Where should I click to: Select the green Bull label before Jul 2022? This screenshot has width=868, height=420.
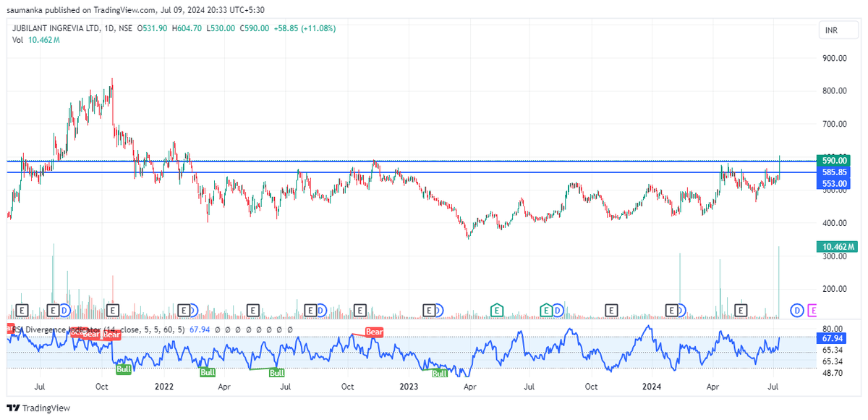(276, 372)
